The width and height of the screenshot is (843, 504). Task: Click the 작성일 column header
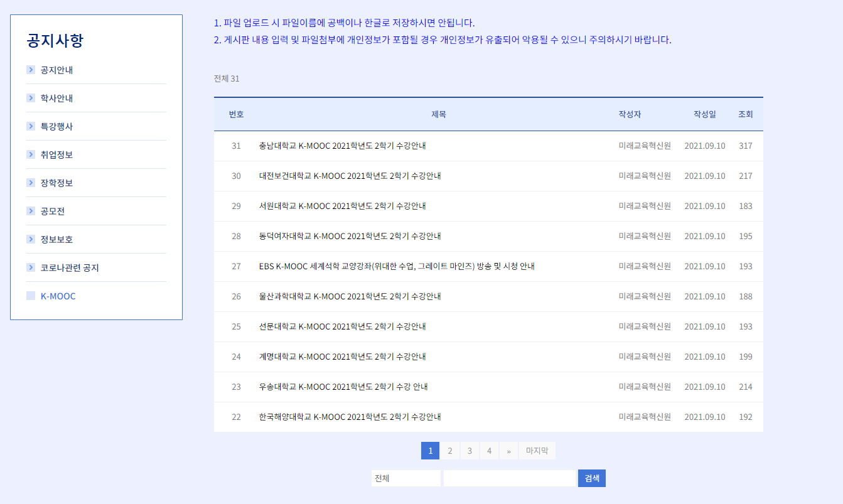(705, 114)
